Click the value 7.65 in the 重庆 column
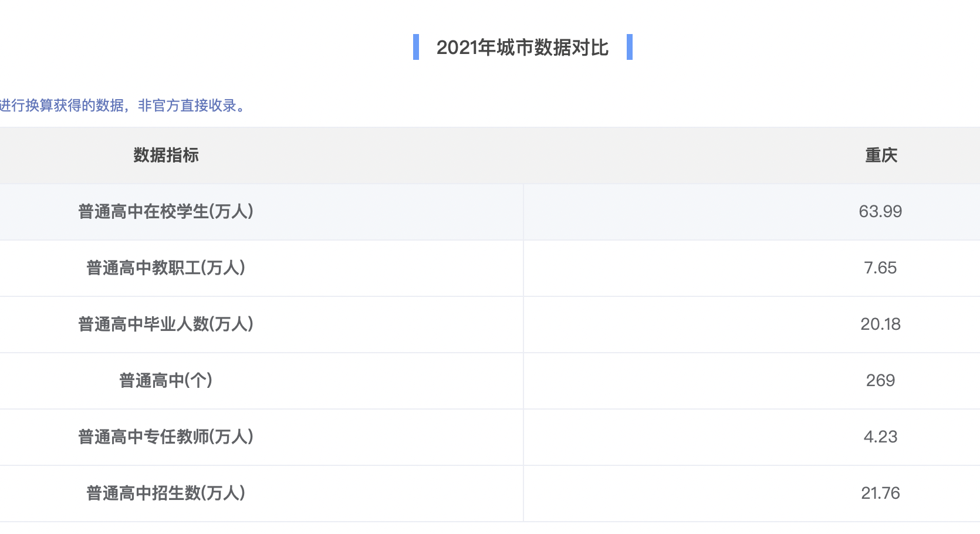Image resolution: width=980 pixels, height=534 pixels. [x=880, y=268]
